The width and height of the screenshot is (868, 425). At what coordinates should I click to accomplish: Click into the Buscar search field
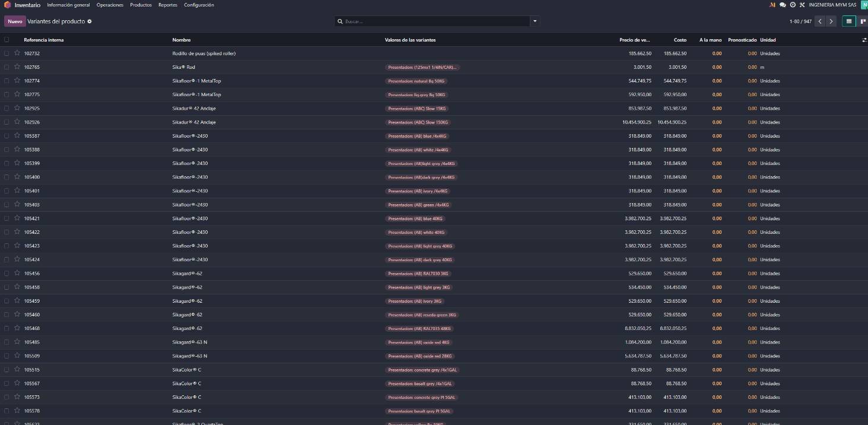pos(436,21)
